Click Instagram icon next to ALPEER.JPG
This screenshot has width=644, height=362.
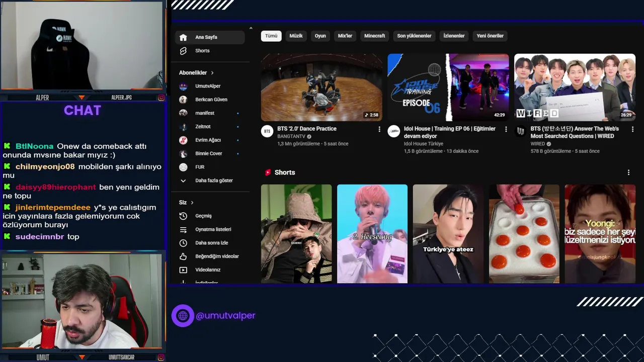[161, 98]
